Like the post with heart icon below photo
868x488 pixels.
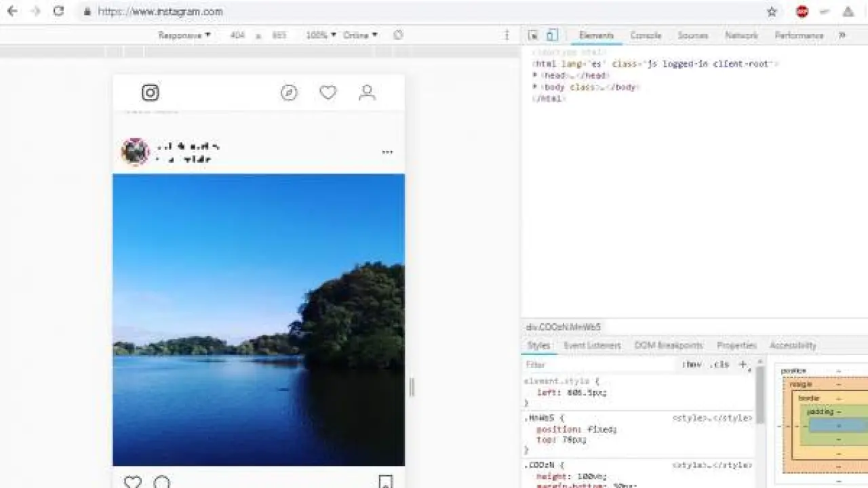(x=133, y=482)
